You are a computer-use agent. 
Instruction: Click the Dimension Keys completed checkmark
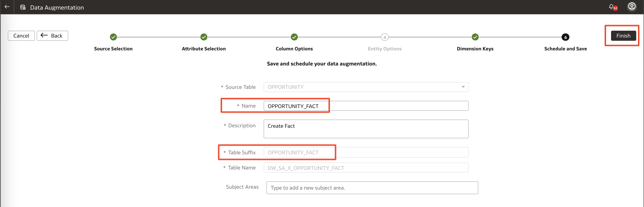tap(475, 37)
